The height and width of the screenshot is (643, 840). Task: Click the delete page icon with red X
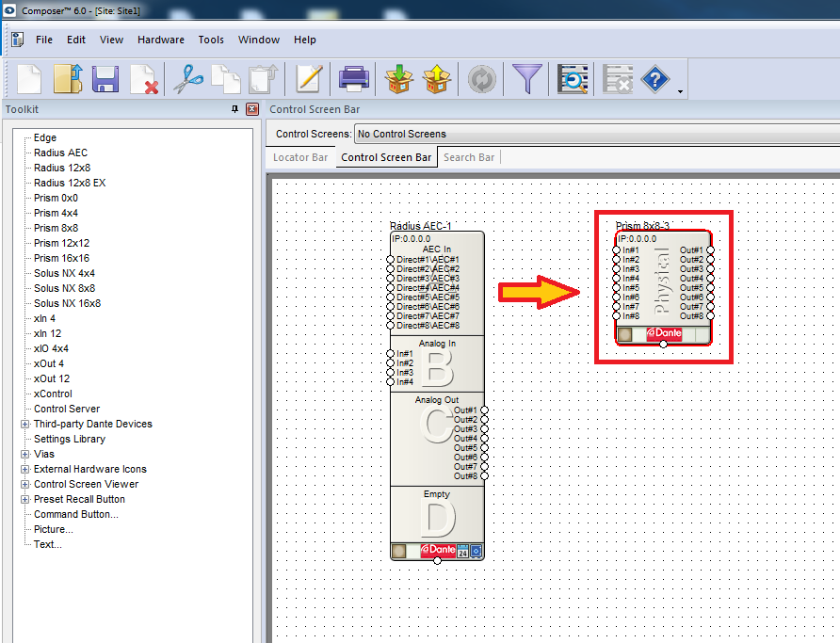pyautogui.click(x=144, y=79)
